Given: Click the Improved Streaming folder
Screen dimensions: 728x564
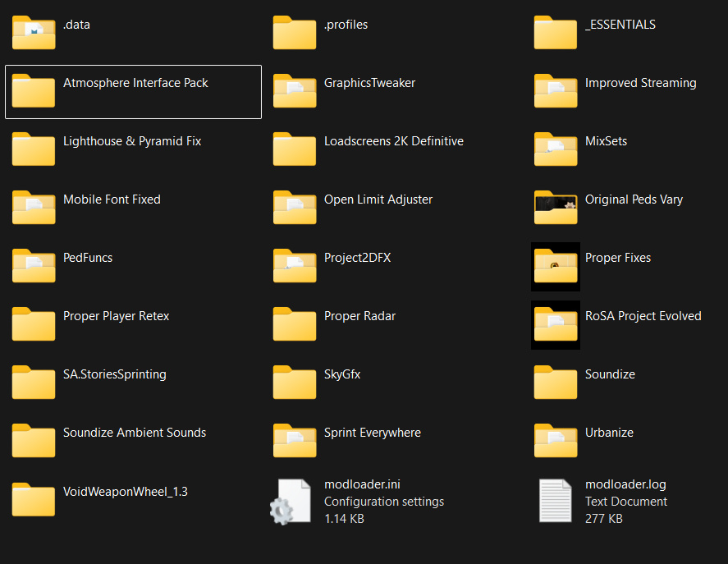Looking at the screenshot, I should (640, 83).
